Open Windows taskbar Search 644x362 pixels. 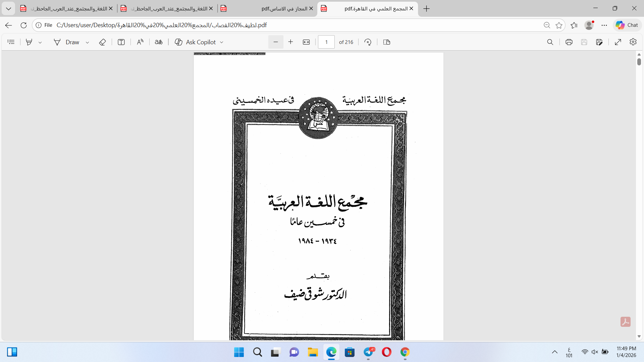[x=258, y=352]
